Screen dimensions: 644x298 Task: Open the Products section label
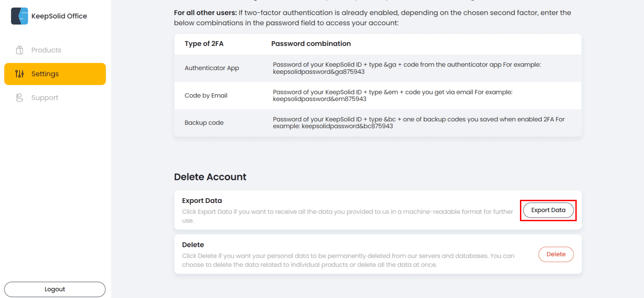tap(46, 50)
